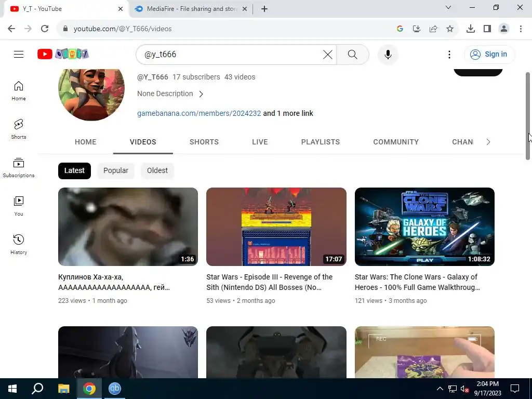532x399 pixels.
Task: Show hidden system tray icons
Action: point(440,389)
